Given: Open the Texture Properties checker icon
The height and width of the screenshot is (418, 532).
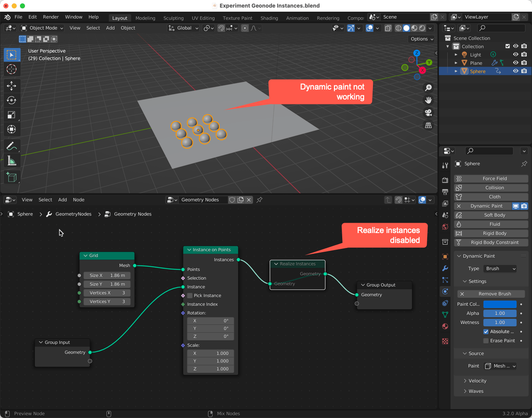Looking at the screenshot, I should pos(445,341).
